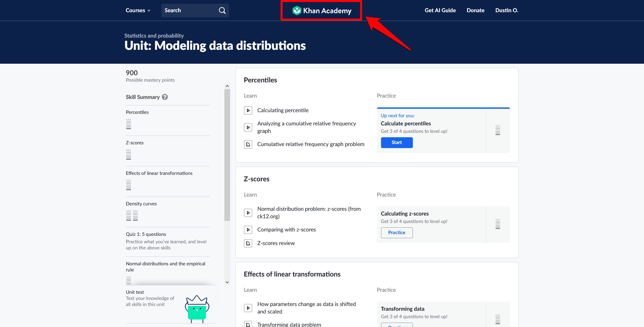Open the Dustin O. account menu

click(x=507, y=11)
